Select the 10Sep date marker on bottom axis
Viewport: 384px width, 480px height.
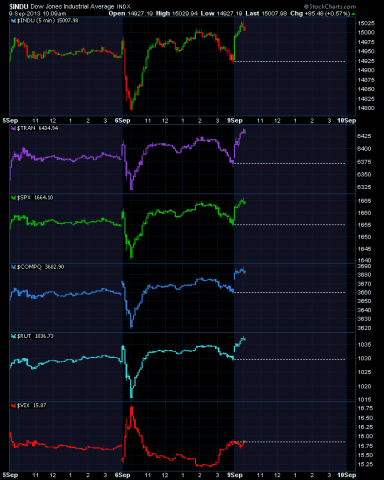[x=347, y=475]
